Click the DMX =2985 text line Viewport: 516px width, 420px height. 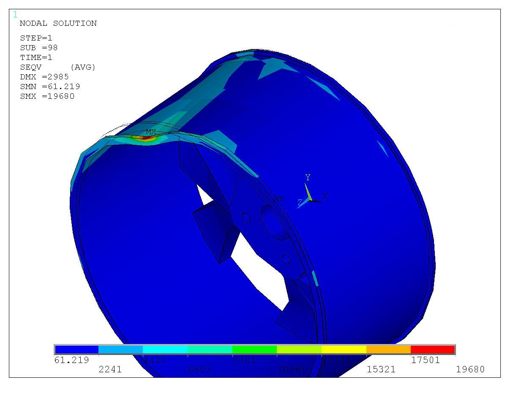point(44,77)
